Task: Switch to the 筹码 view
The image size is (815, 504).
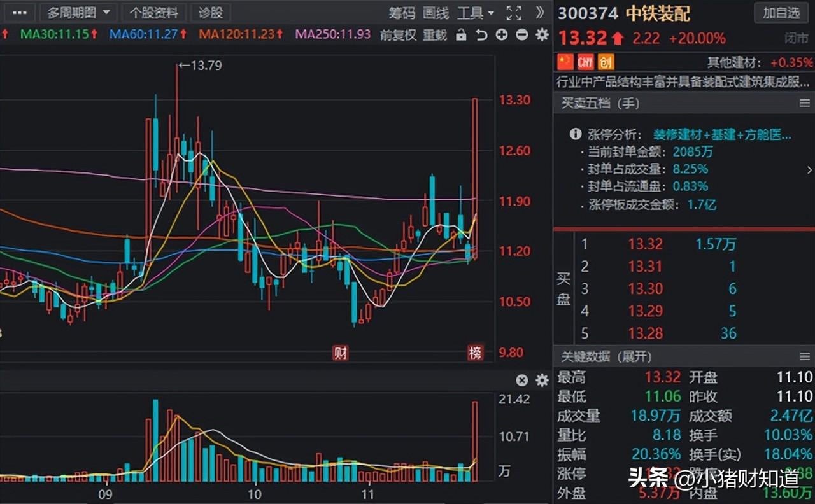Action: click(x=402, y=13)
